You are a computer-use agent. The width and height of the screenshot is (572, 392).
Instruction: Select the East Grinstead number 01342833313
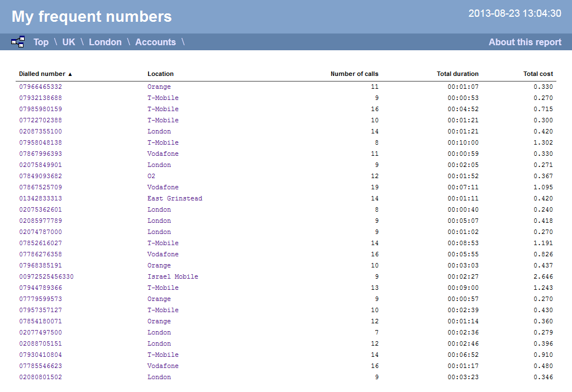point(40,198)
